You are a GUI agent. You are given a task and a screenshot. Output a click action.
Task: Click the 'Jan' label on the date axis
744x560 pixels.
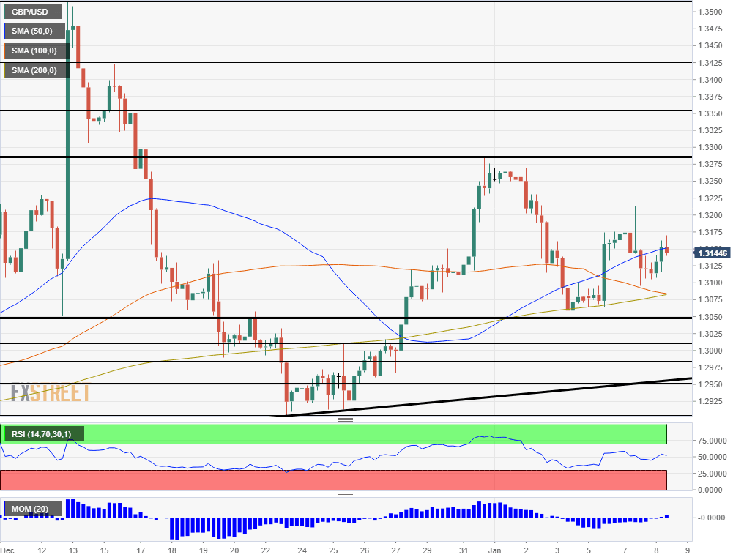pos(494,550)
